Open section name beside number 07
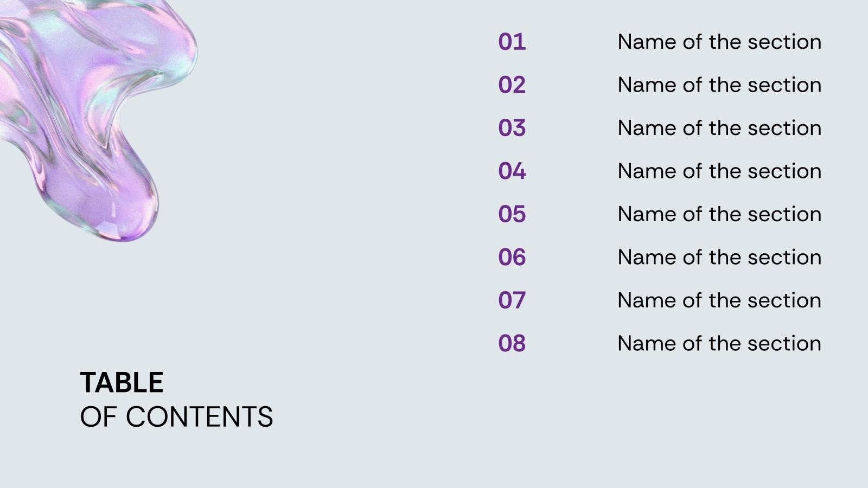868x488 pixels. coord(719,300)
